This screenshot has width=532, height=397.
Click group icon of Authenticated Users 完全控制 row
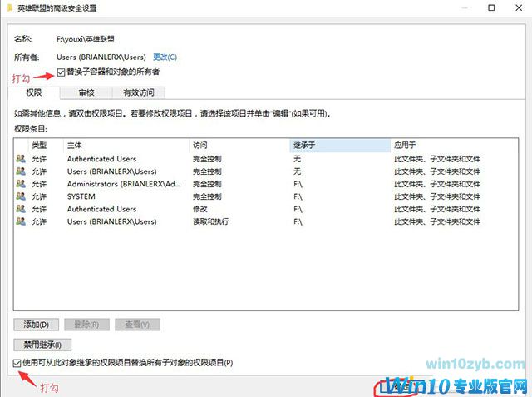coord(21,159)
